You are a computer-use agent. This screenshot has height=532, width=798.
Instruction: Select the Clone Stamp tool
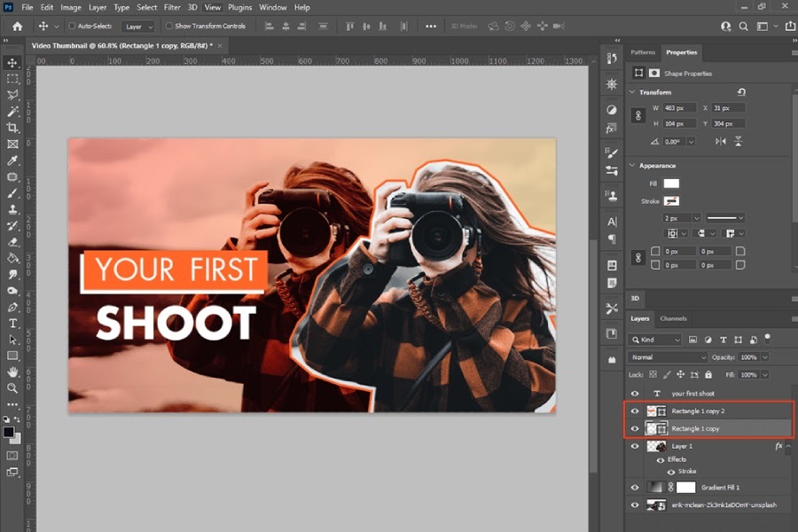12,209
